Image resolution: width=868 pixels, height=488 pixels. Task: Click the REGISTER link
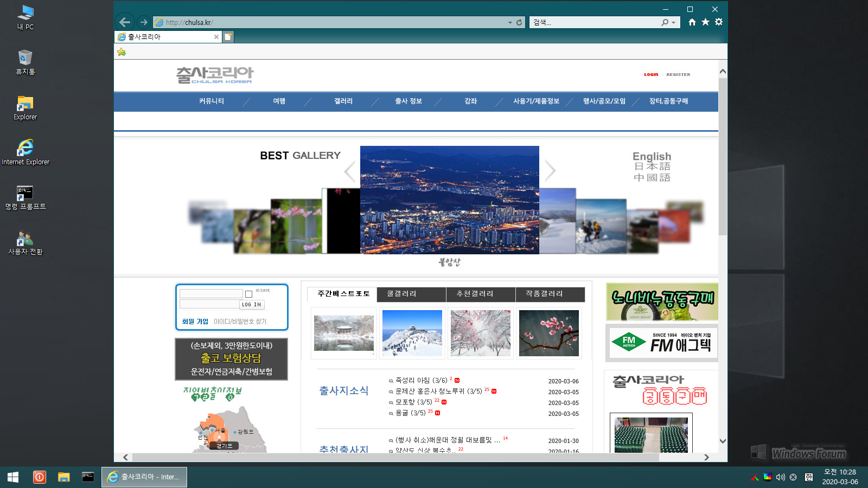pos(678,75)
